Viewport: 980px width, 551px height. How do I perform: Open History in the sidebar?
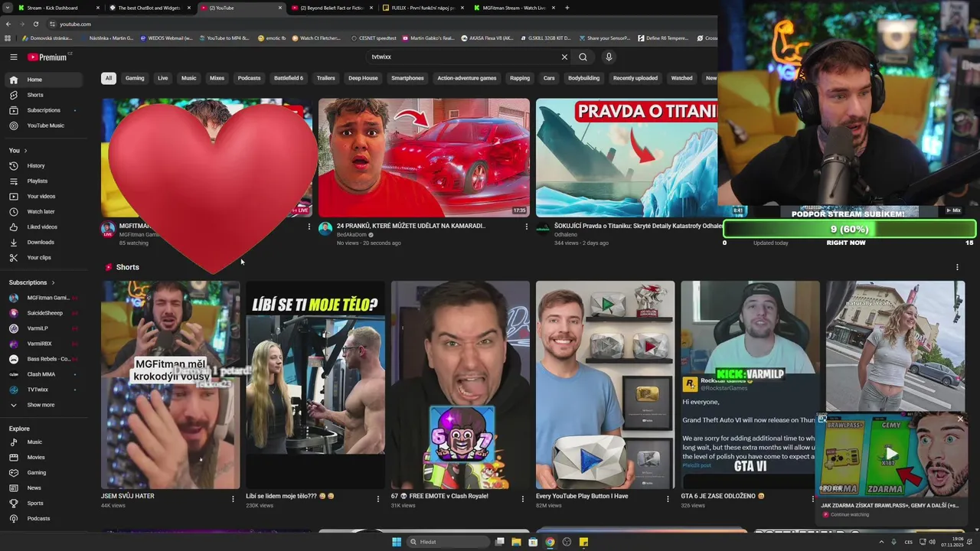[x=43, y=165]
